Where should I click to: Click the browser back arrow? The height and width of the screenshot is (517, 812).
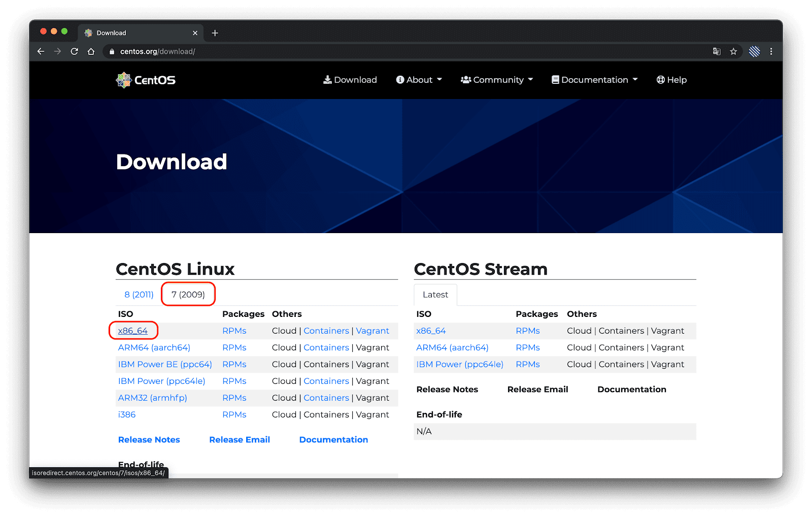coord(41,51)
